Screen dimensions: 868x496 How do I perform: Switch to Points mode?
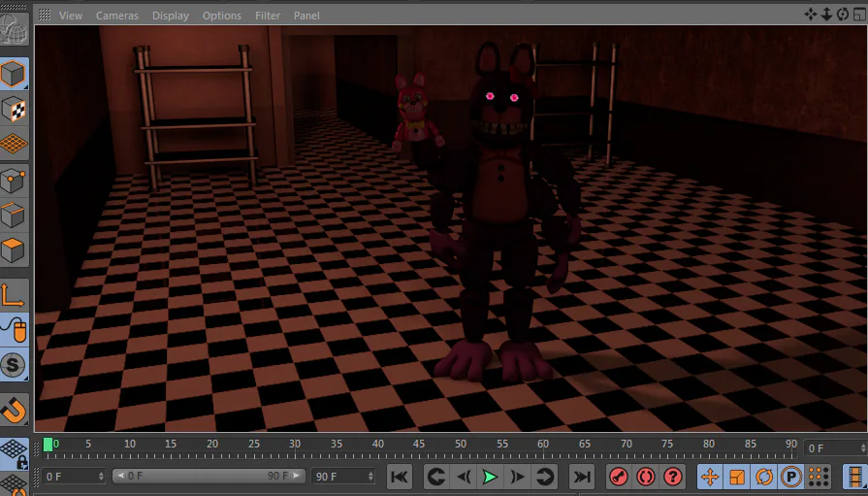(14, 181)
